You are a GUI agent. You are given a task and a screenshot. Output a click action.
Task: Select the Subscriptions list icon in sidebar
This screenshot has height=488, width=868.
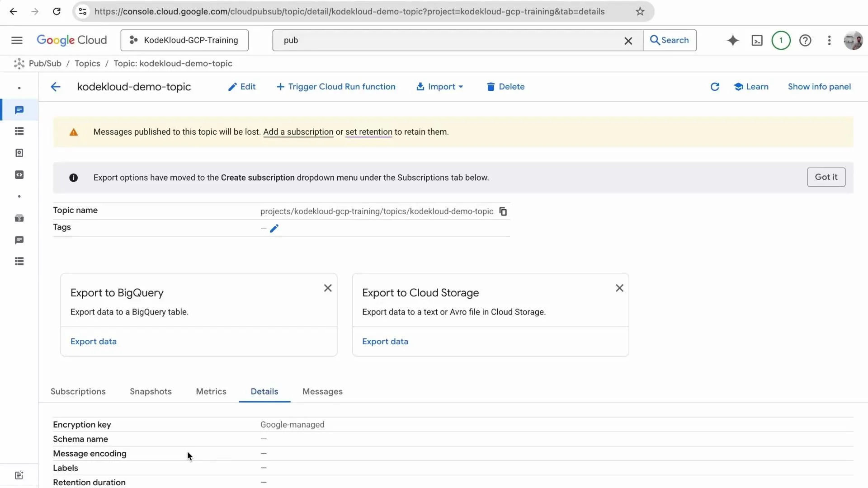pyautogui.click(x=19, y=131)
